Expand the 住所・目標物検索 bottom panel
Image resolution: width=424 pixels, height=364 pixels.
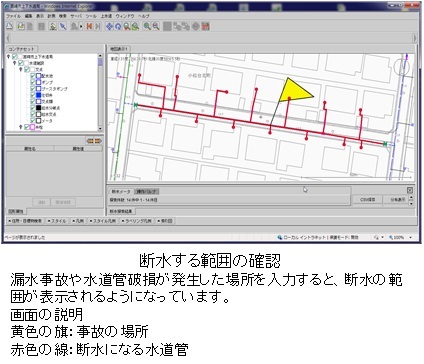pyautogui.click(x=25, y=221)
